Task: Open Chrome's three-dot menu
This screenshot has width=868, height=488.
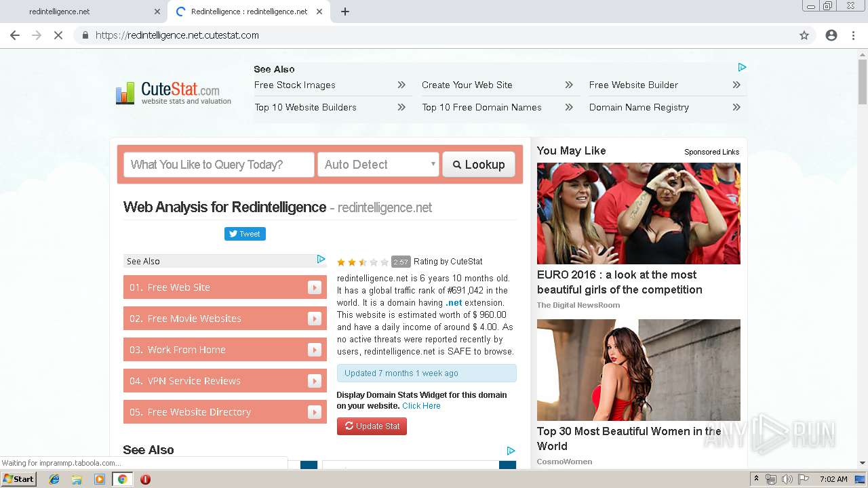Action: [x=853, y=35]
